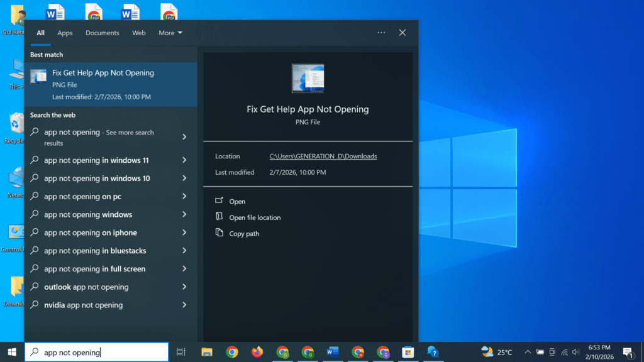Click the 25°C weather widget
The width and height of the screenshot is (644, 362).
[494, 352]
